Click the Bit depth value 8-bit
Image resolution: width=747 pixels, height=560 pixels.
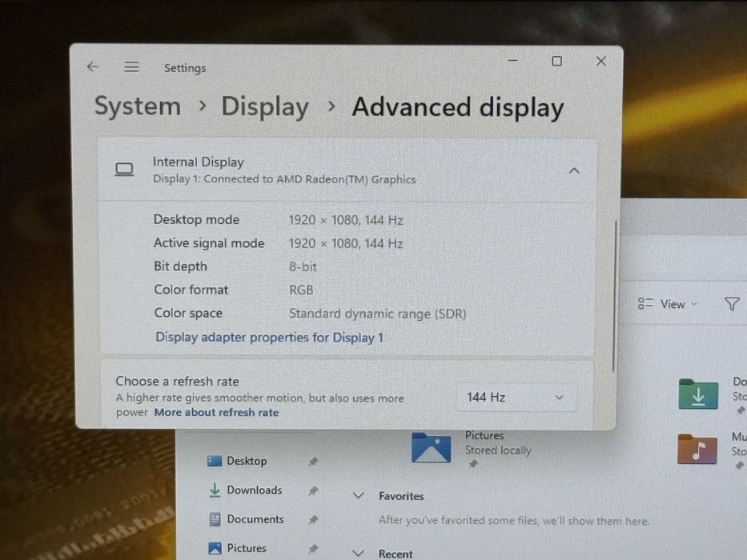coord(303,266)
